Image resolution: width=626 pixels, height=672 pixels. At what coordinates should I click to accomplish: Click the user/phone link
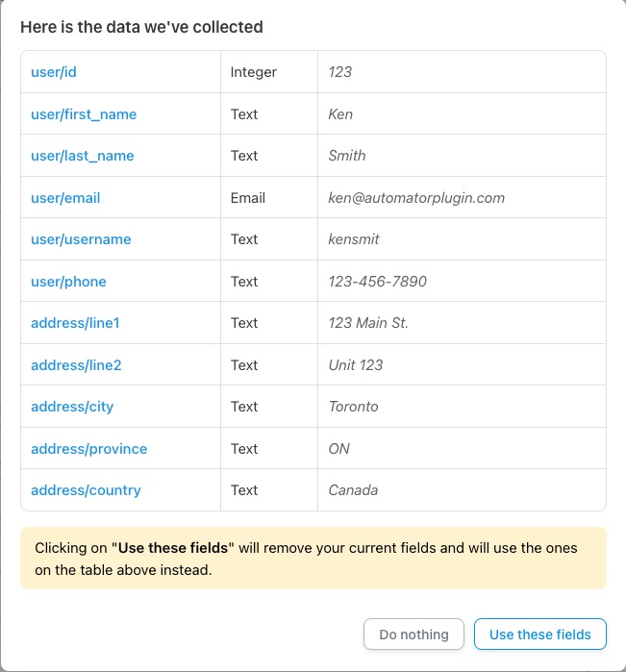click(68, 281)
